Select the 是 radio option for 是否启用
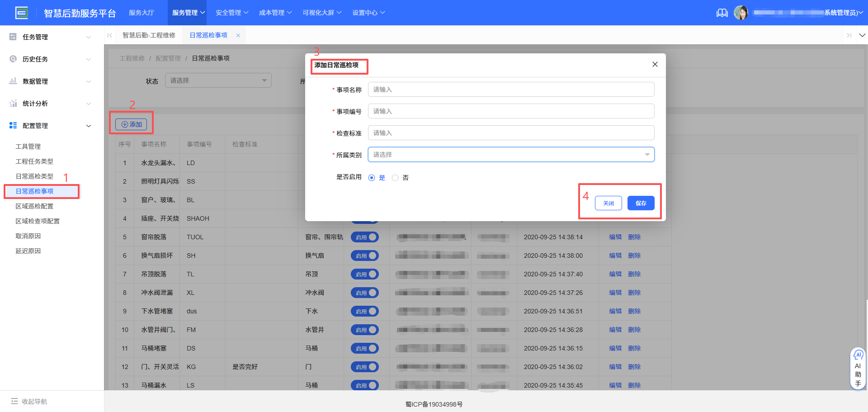Screen dimensions: 868x412 (x=372, y=178)
